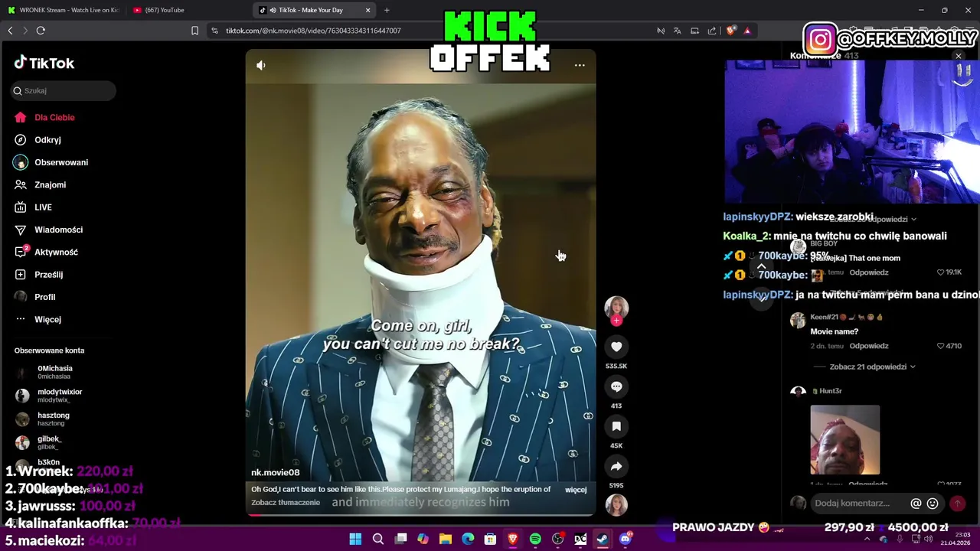The width and height of the screenshot is (980, 551).
Task: Open Spotify from the taskbar
Action: pos(535,540)
